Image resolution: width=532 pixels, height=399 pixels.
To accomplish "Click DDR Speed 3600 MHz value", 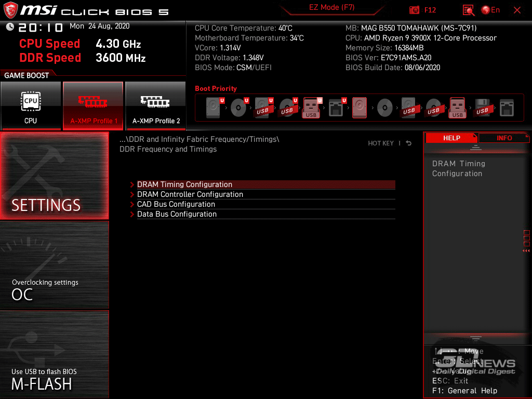I will (121, 58).
